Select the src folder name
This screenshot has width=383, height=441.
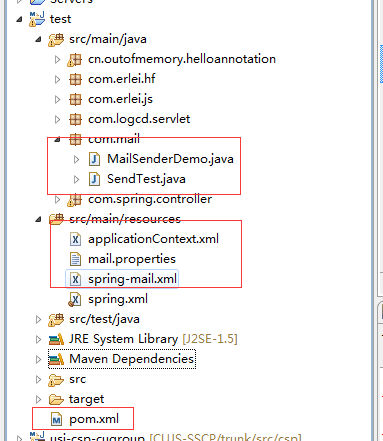point(77,379)
